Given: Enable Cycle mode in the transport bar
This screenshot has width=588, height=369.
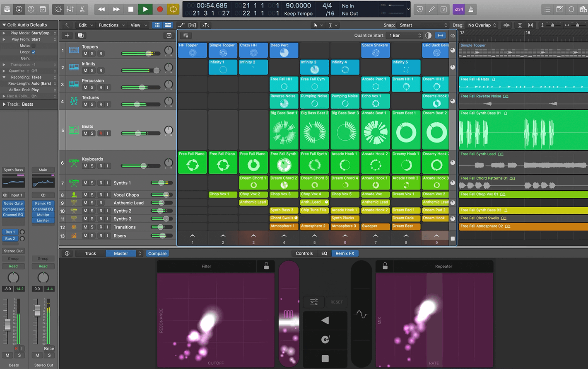Looking at the screenshot, I should 173,9.
